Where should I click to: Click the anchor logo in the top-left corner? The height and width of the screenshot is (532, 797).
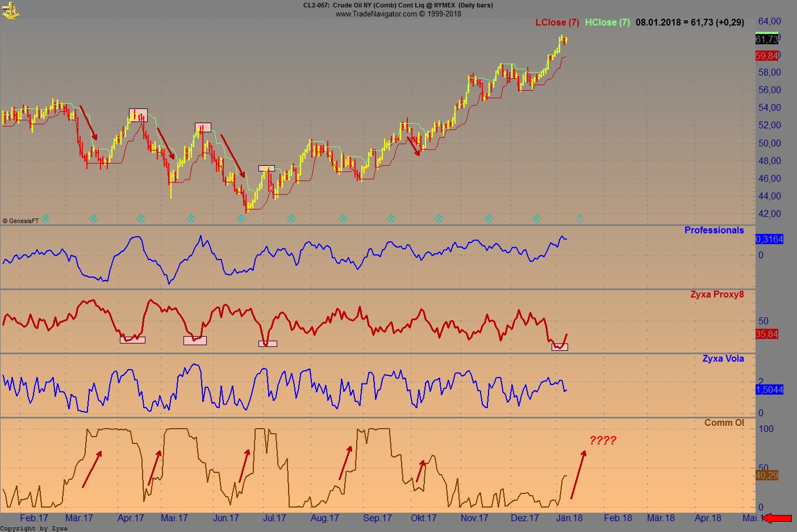pos(10,10)
